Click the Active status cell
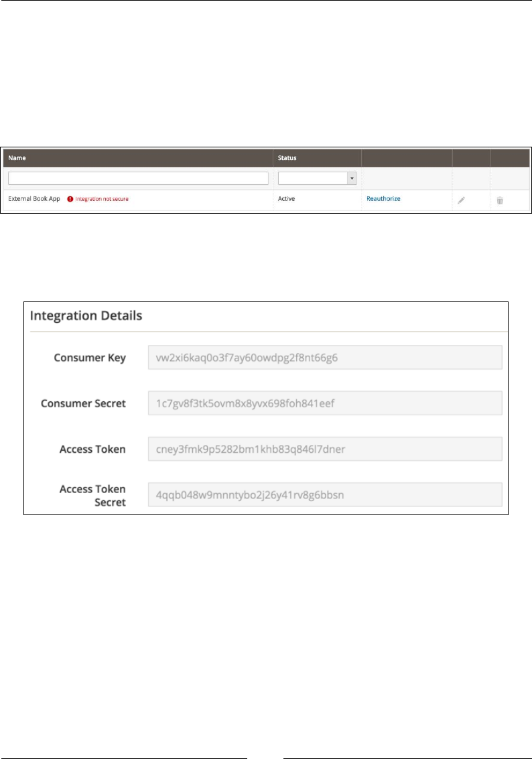The height and width of the screenshot is (765, 532). (287, 198)
